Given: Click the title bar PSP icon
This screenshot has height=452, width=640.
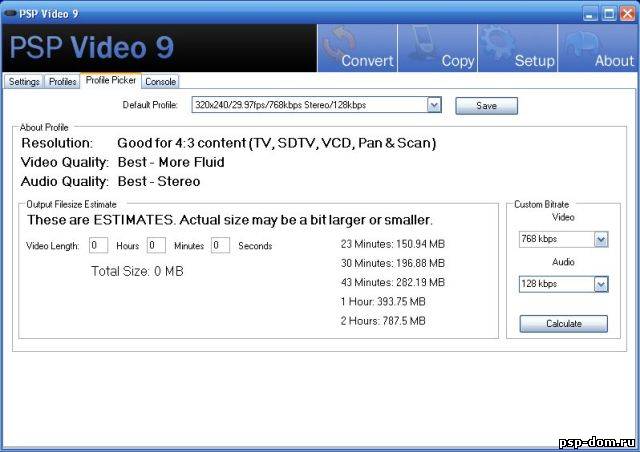Looking at the screenshot, I should tap(10, 12).
